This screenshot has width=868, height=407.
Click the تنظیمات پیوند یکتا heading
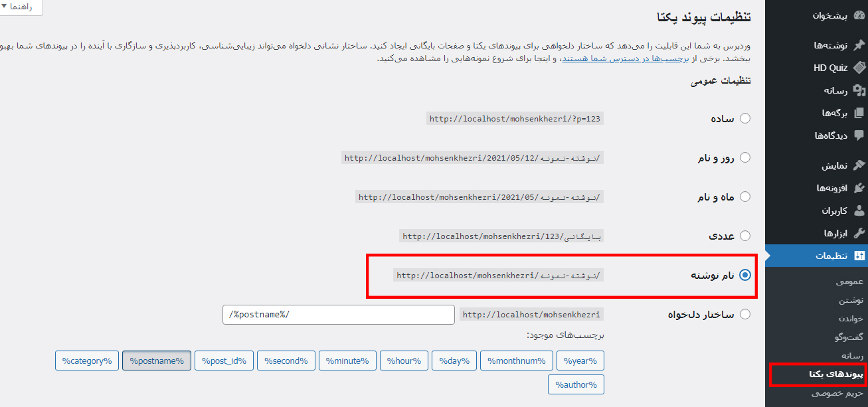pyautogui.click(x=703, y=18)
